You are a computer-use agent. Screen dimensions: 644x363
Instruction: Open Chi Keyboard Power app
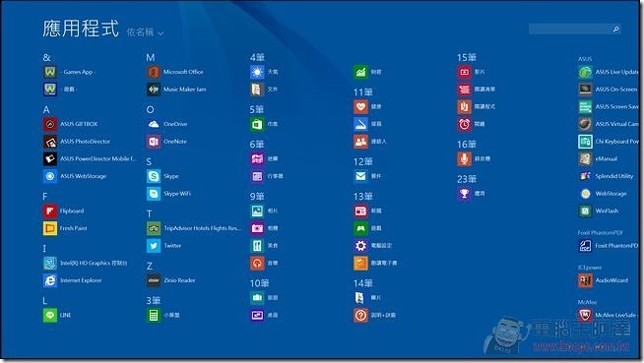click(609, 142)
